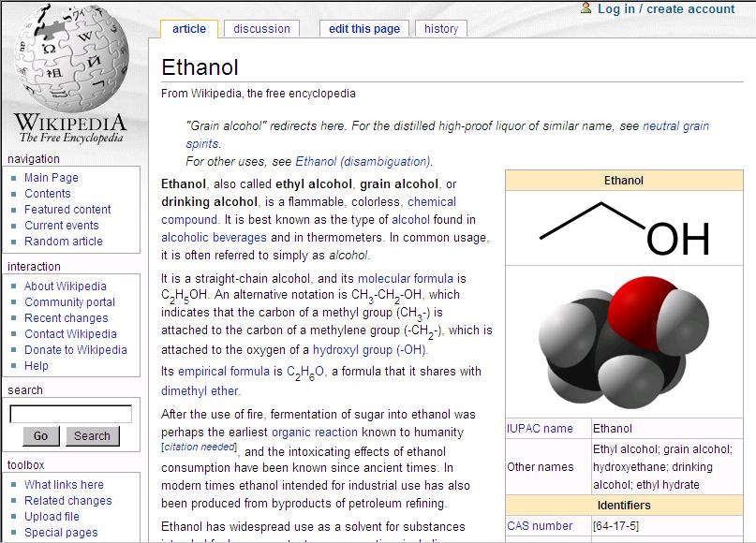Click inside the search input field
Screen dimensions: 756x543
click(71, 414)
